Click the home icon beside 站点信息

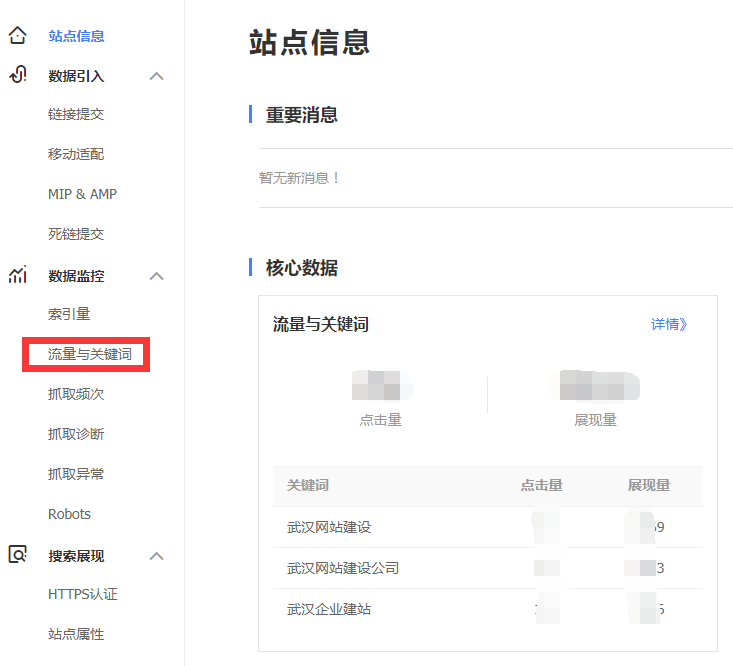[17, 36]
